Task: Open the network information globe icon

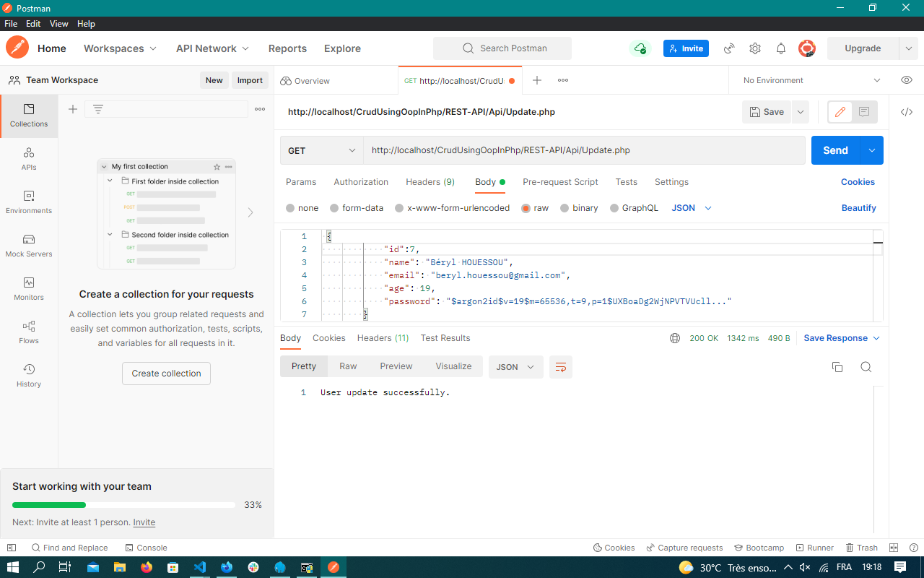Action: coord(675,338)
